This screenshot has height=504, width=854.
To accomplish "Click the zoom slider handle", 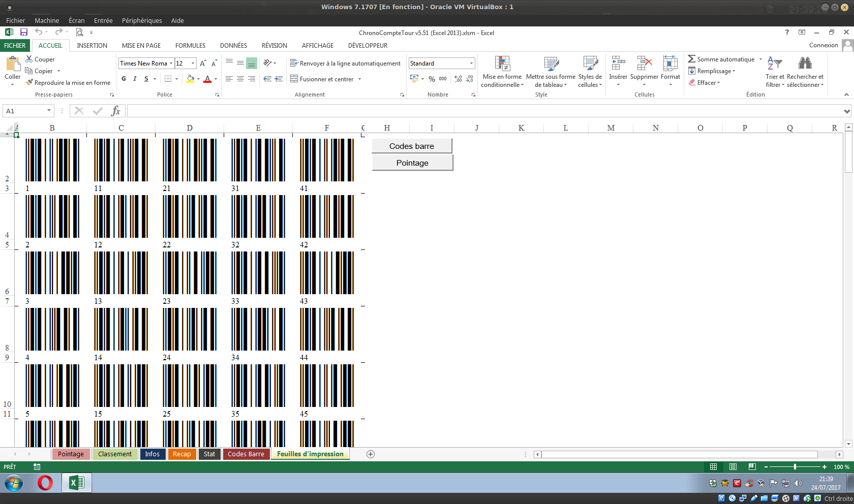I will pos(795,467).
